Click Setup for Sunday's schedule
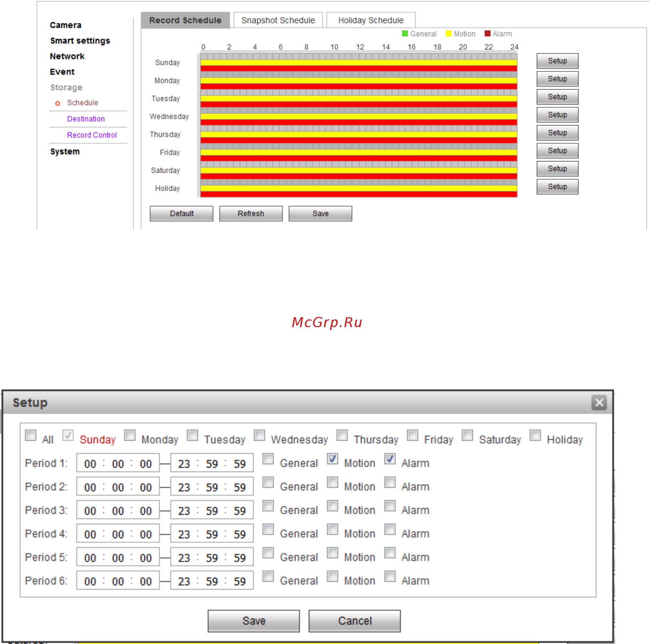 pos(557,61)
